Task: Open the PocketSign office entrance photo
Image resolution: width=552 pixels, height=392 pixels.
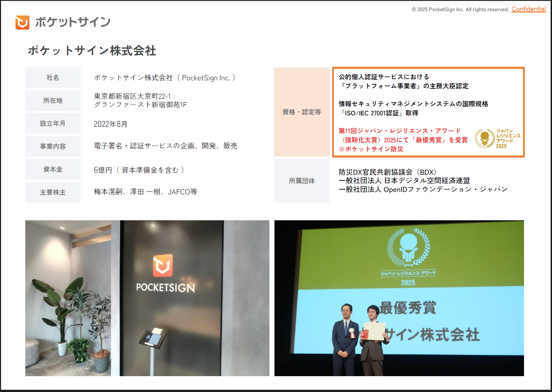Action: (147, 298)
